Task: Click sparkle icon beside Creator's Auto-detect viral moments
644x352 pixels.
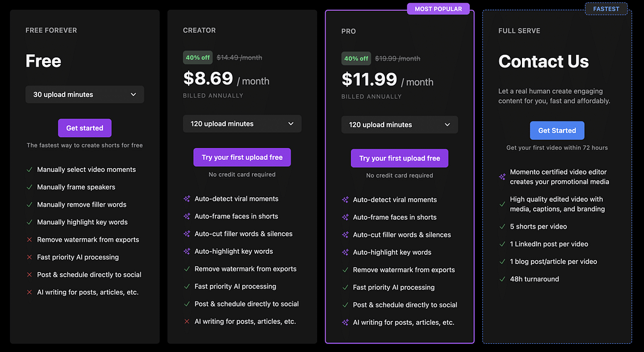Action: click(x=187, y=199)
